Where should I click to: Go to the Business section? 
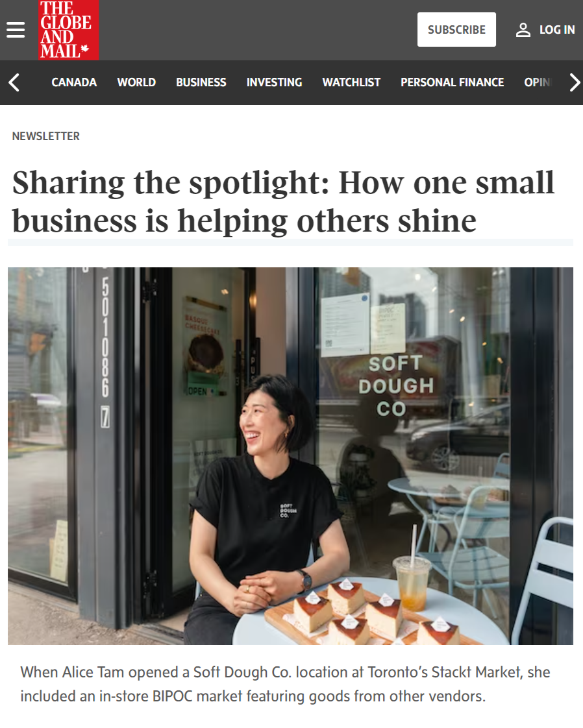coord(201,82)
